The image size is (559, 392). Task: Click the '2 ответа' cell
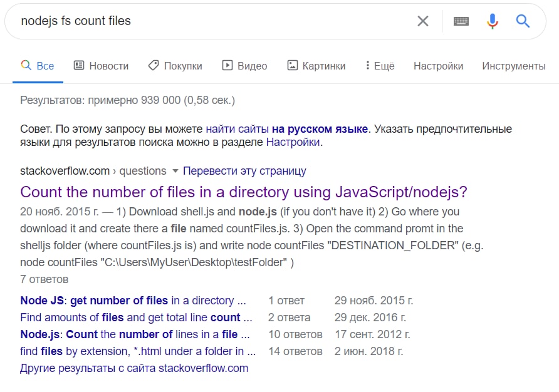pos(289,317)
